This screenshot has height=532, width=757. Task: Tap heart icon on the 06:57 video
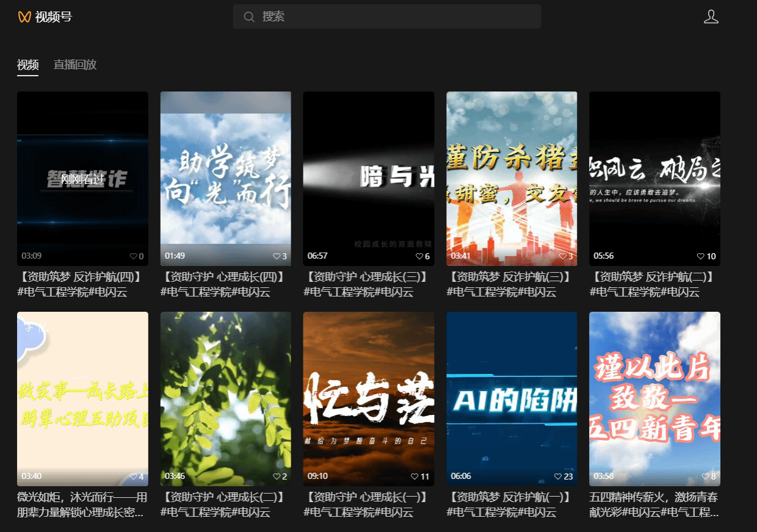(419, 256)
